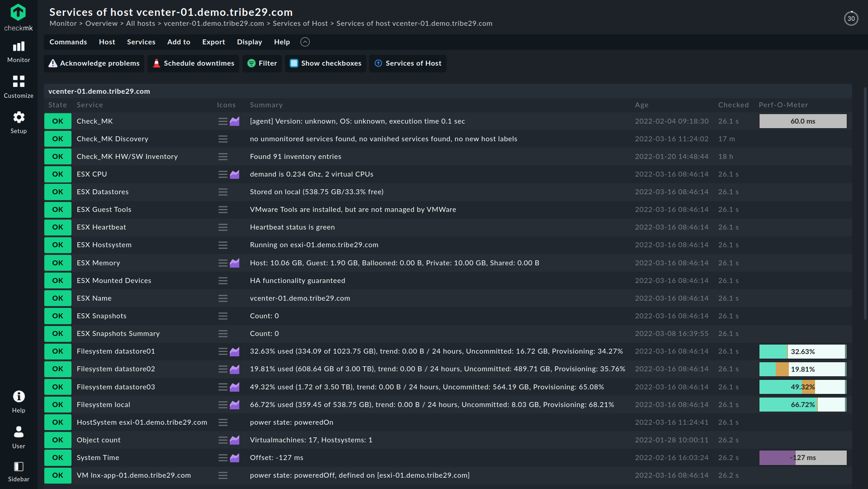Click the System Time -127 ms perf-o-meter
Viewport: 868px width, 489px height.
[x=803, y=458]
